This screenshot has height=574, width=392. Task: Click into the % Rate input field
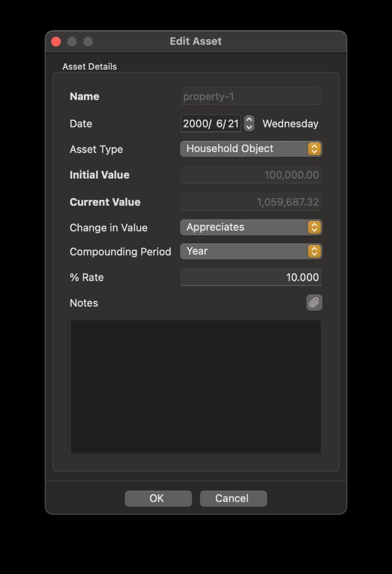tap(251, 277)
